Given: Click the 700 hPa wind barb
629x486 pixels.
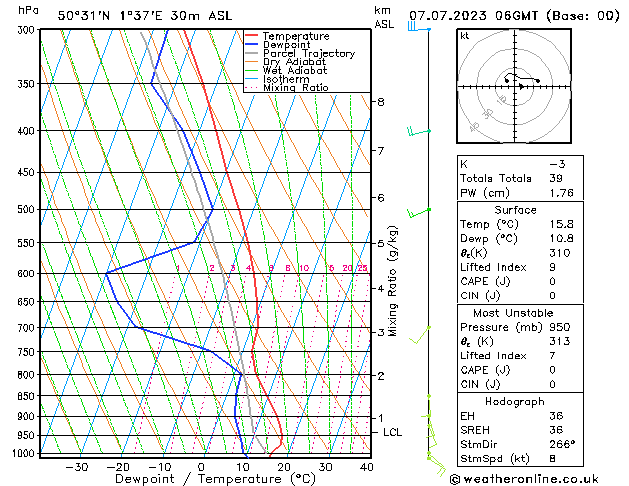Looking at the screenshot, I should point(420,335).
